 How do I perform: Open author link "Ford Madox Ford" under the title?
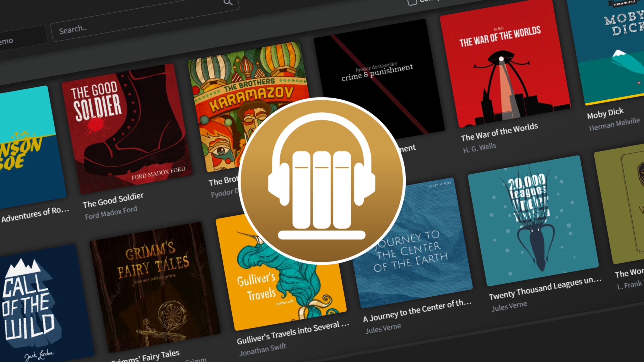[111, 213]
